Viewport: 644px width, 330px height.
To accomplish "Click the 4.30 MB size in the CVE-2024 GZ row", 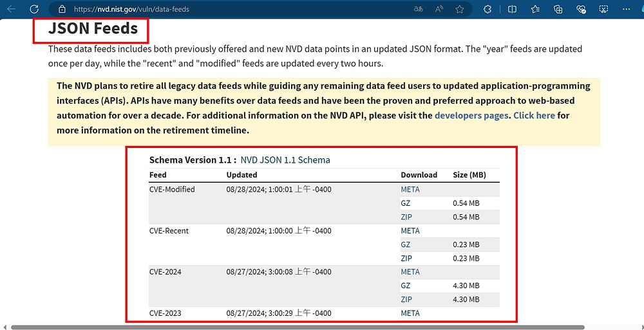I will [466, 286].
